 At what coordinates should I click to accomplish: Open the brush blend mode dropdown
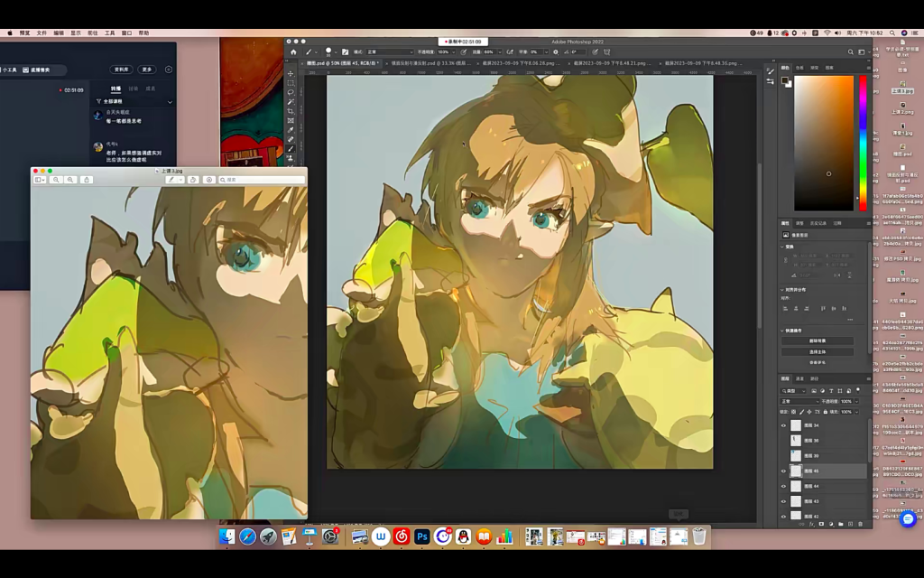pos(389,51)
